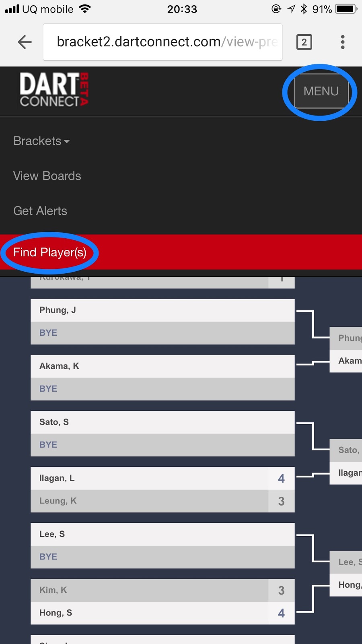Screen dimensions: 362x644
Task: Expand the Brackets dropdown
Action: pos(41,141)
